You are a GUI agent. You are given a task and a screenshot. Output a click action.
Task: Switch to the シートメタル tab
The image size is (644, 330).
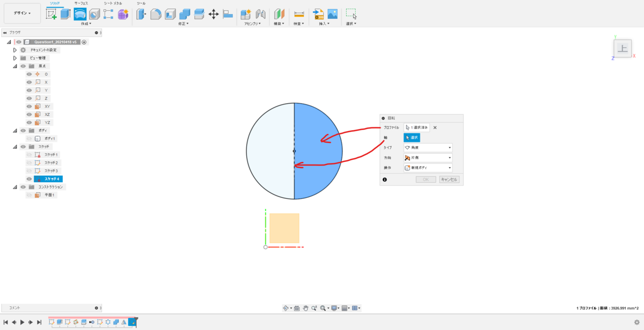(113, 3)
